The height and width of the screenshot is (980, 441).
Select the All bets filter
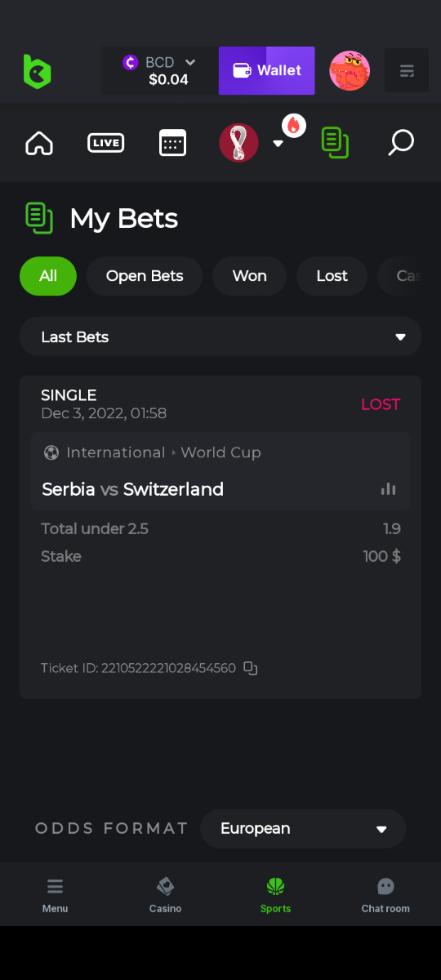[48, 276]
